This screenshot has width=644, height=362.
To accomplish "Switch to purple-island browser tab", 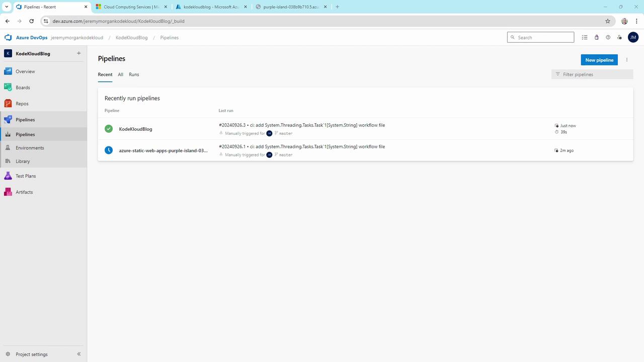I will (291, 7).
